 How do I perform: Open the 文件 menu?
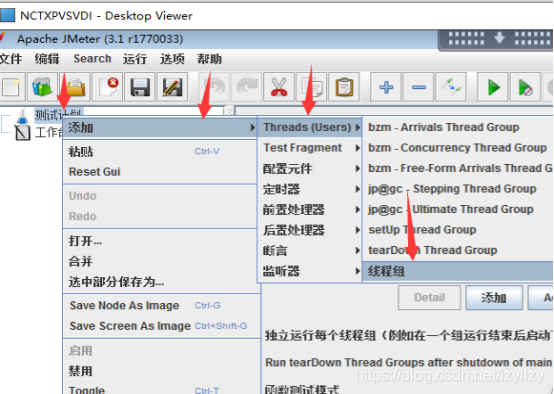click(11, 59)
